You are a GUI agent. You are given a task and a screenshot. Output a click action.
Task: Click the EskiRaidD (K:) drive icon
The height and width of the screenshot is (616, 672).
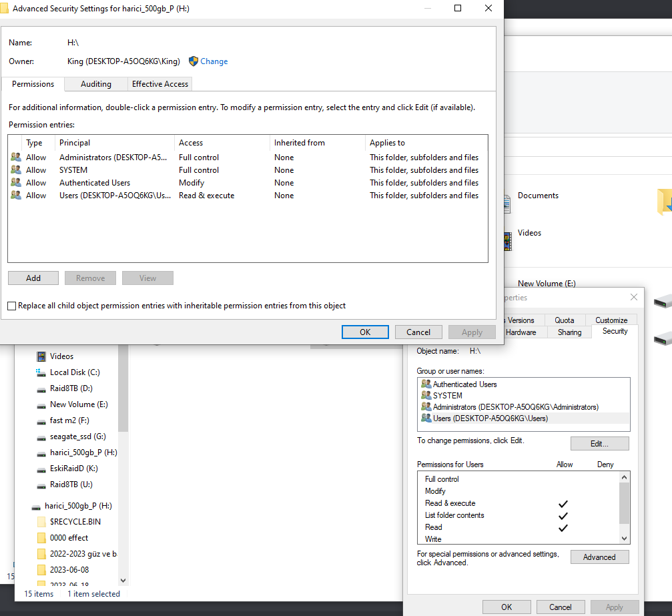pyautogui.click(x=41, y=470)
